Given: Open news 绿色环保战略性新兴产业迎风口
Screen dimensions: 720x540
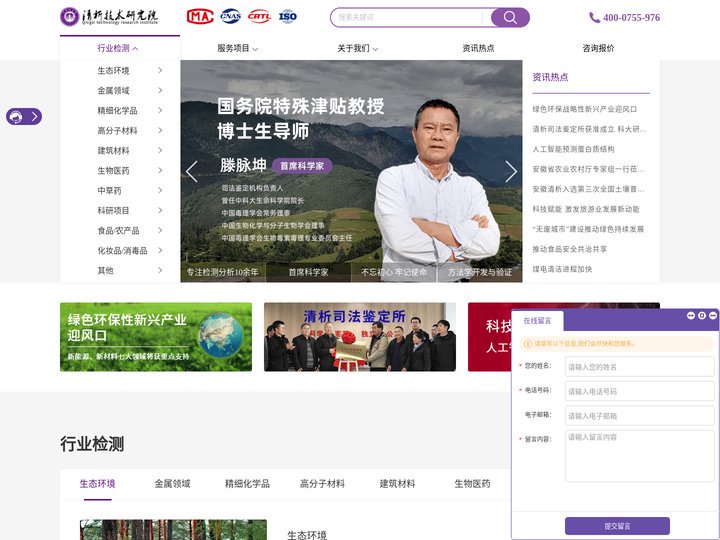Looking at the screenshot, I should (585, 109).
